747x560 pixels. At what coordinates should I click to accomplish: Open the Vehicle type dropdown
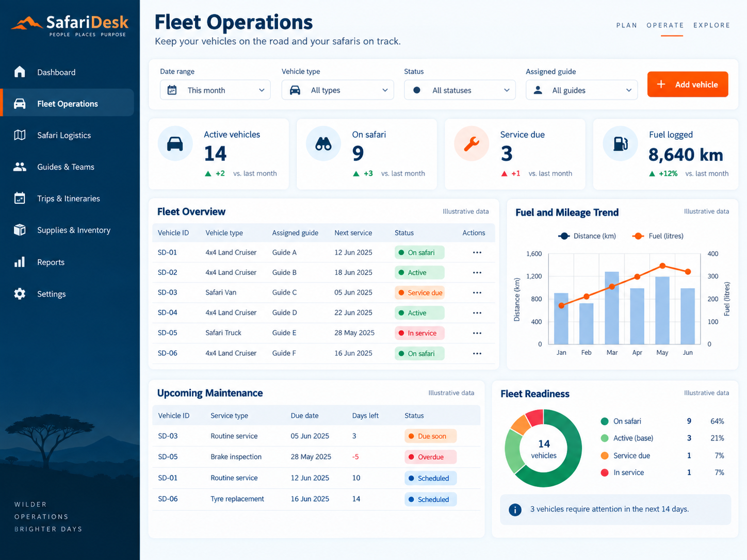(337, 90)
